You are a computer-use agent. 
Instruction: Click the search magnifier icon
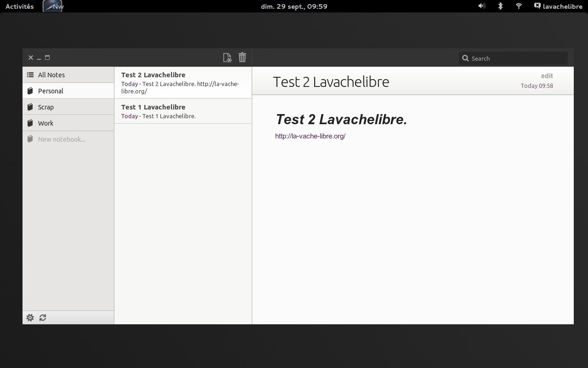pyautogui.click(x=465, y=58)
